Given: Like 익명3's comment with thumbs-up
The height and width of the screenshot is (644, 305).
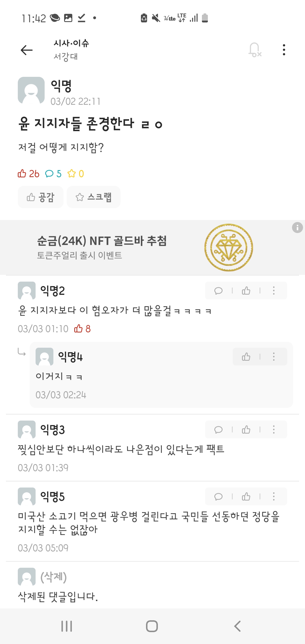Looking at the screenshot, I should 246,430.
